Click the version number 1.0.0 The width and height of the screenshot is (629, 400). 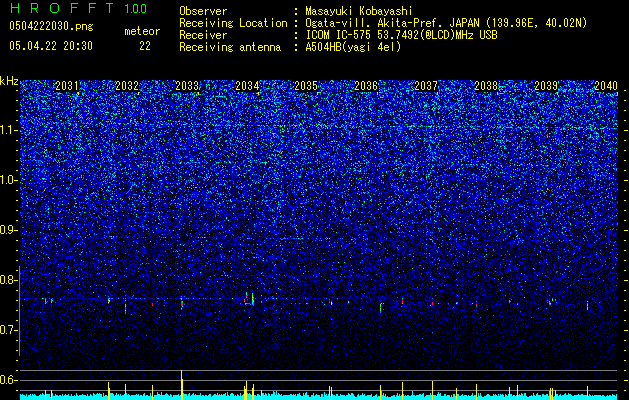(x=135, y=9)
